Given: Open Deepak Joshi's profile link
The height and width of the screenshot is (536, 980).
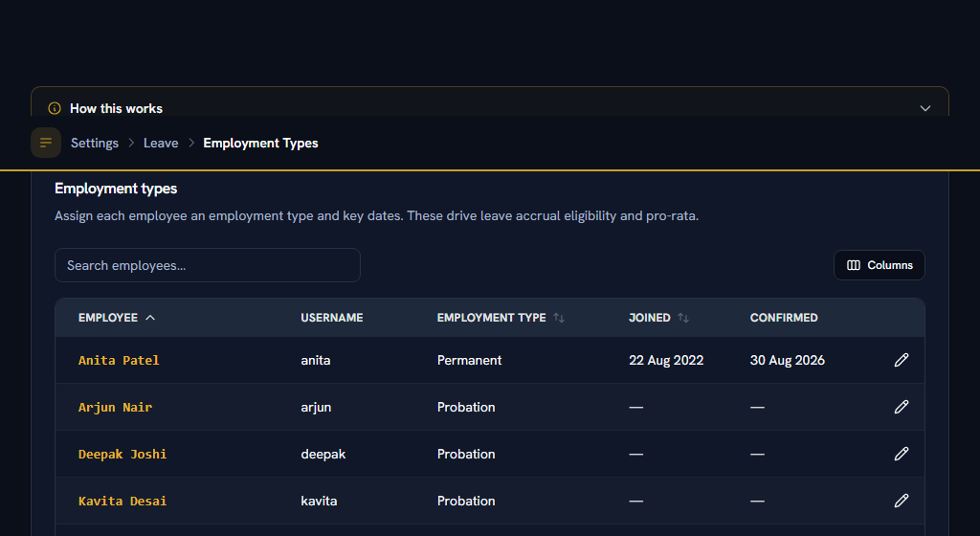Looking at the screenshot, I should [122, 454].
